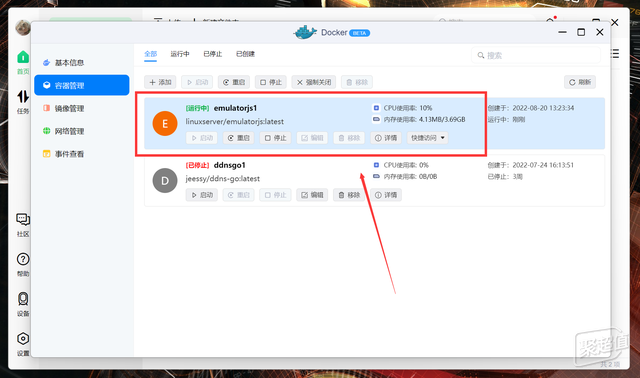Open 设备 icon in desktop sidebar
640x378 pixels.
pos(23,299)
